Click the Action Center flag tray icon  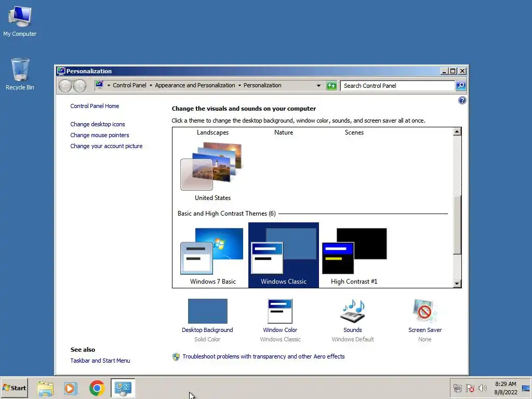pos(470,388)
